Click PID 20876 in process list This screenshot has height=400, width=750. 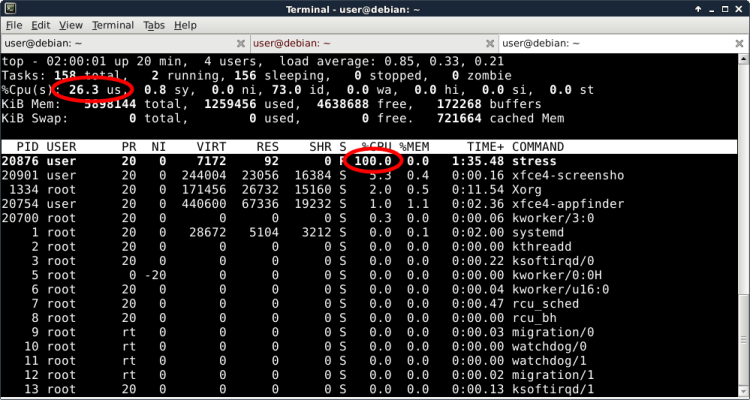click(x=21, y=161)
